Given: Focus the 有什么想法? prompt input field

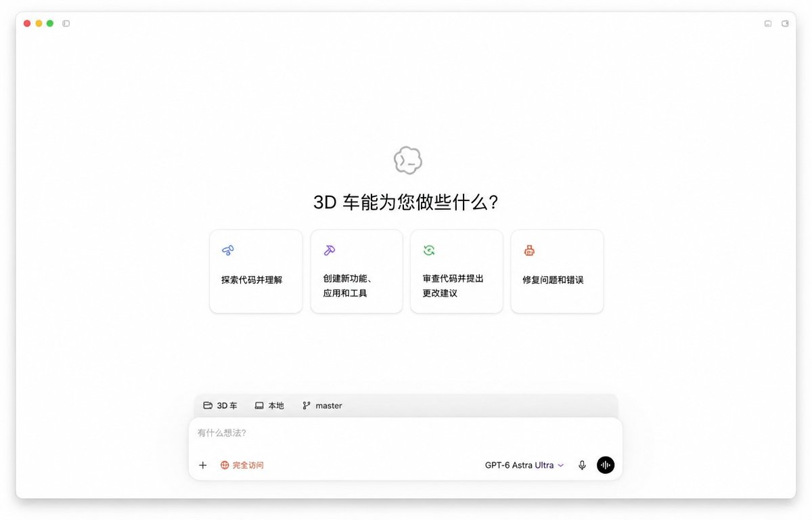Looking at the screenshot, I should 405,433.
